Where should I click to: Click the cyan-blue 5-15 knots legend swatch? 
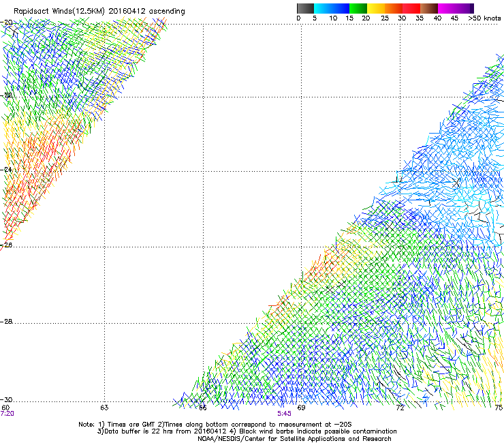pos(332,8)
